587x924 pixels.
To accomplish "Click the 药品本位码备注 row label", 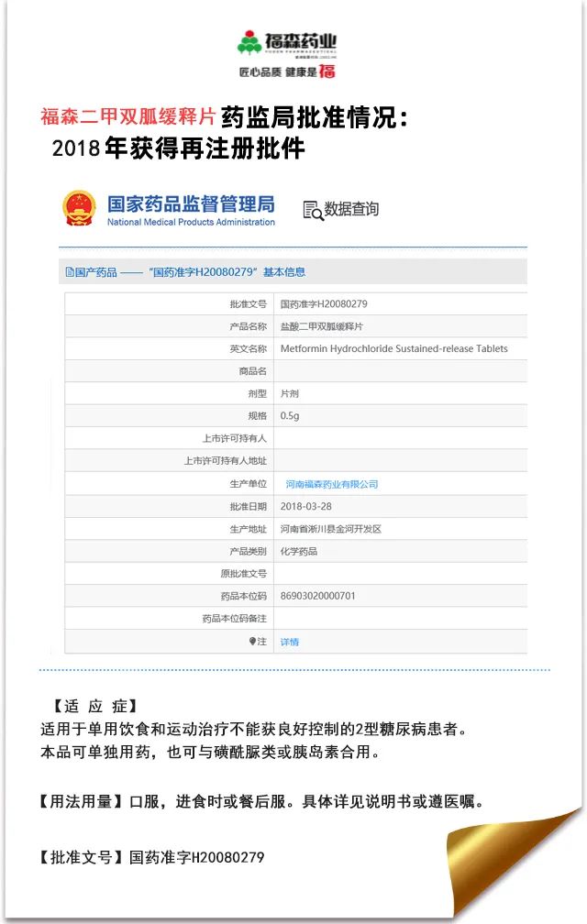I will [x=235, y=618].
